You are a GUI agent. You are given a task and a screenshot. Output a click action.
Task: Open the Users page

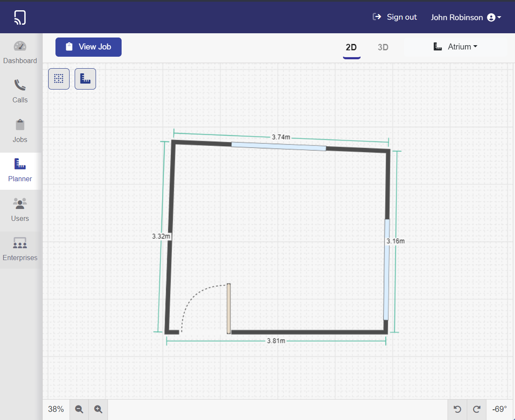(20, 210)
